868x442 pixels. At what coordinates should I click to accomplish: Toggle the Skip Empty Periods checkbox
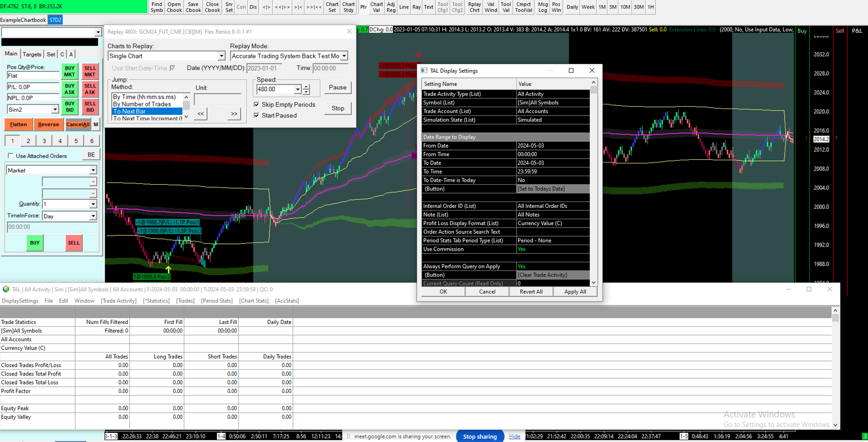pos(256,104)
